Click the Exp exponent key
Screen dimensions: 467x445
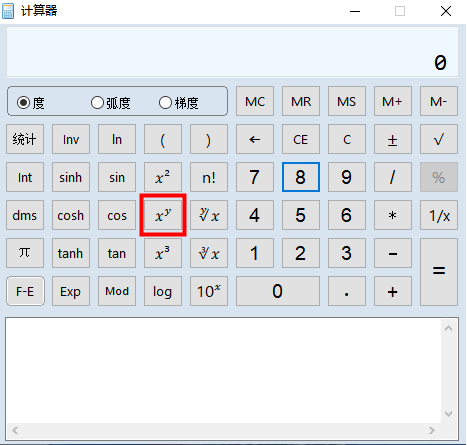click(x=71, y=291)
